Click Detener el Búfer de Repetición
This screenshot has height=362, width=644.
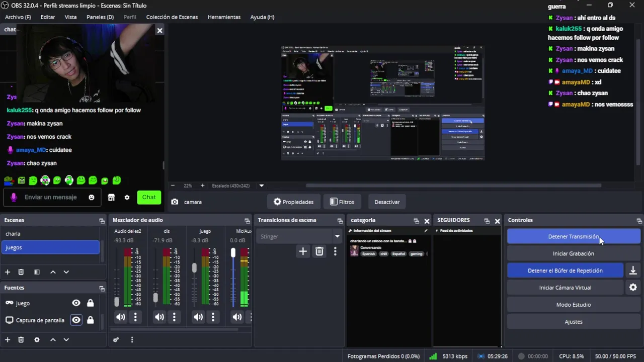565,270
